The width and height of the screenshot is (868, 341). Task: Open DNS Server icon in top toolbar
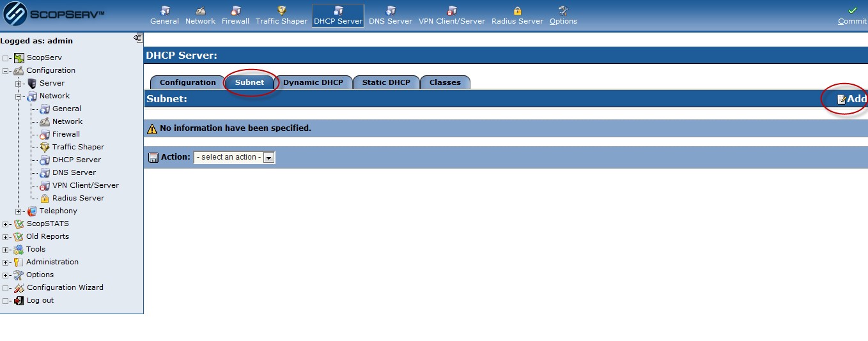pyautogui.click(x=391, y=10)
